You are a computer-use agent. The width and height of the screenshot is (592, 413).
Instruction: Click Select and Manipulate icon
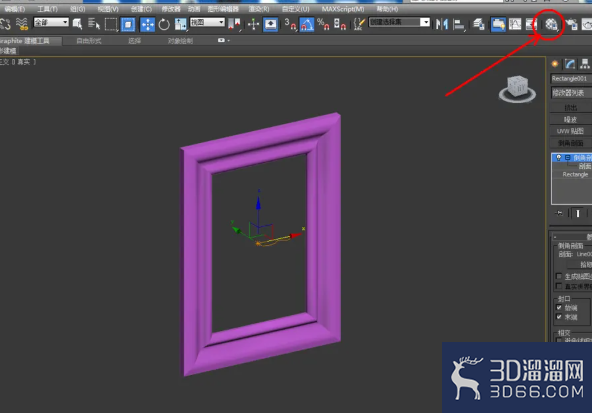coord(253,24)
